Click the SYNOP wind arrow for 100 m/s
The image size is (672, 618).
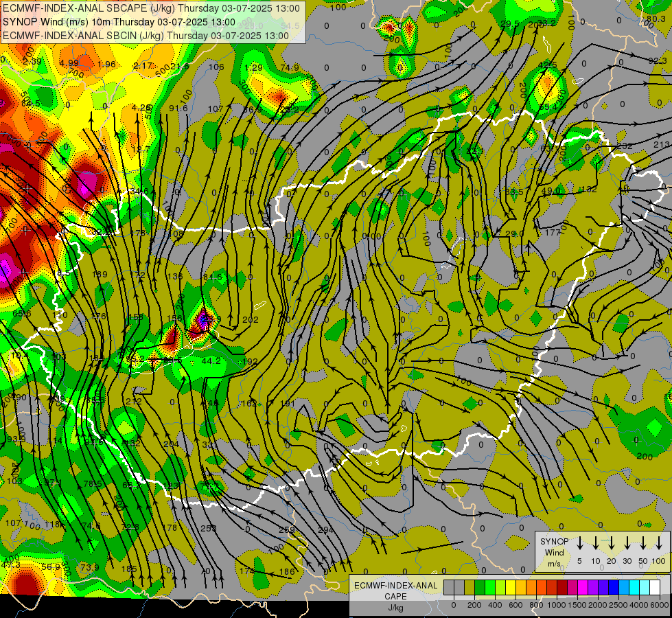pyautogui.click(x=659, y=543)
